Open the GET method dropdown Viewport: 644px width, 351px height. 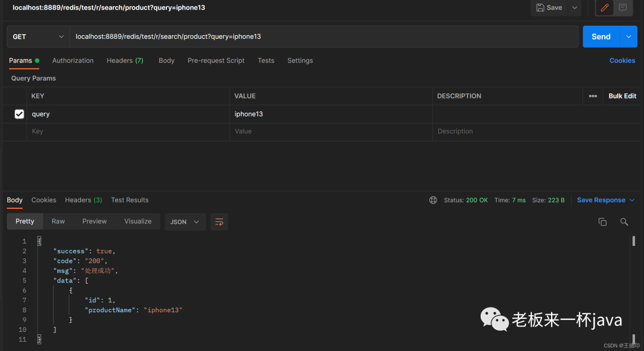[x=38, y=36]
